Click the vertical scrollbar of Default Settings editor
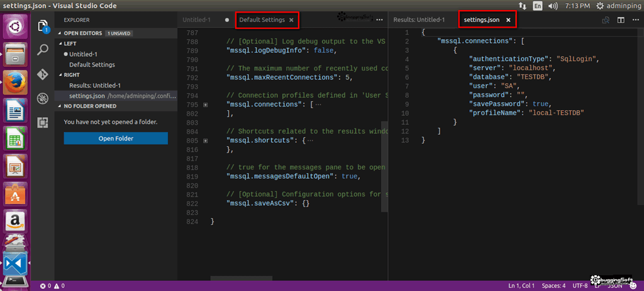The height and width of the screenshot is (291, 644). (384, 167)
